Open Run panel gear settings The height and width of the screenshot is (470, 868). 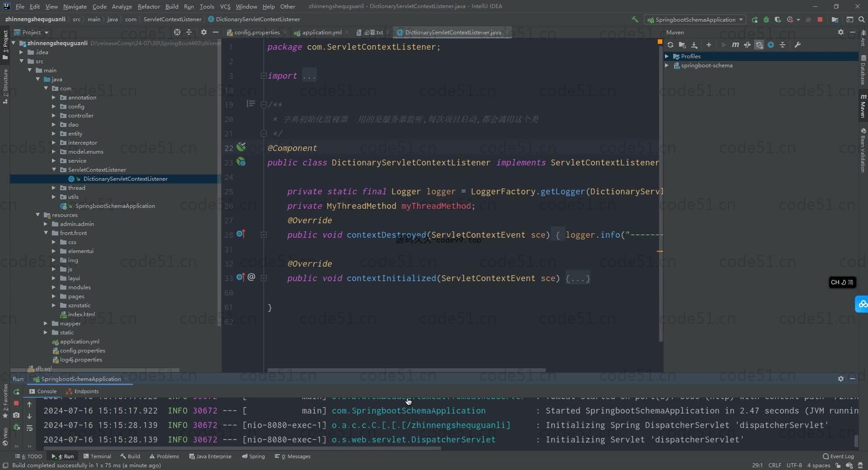(841, 379)
